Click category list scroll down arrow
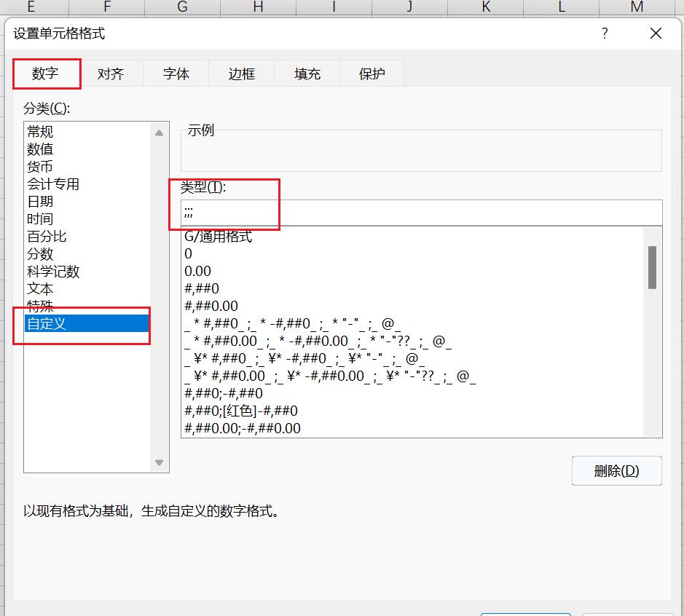This screenshot has height=616, width=684. click(x=160, y=462)
